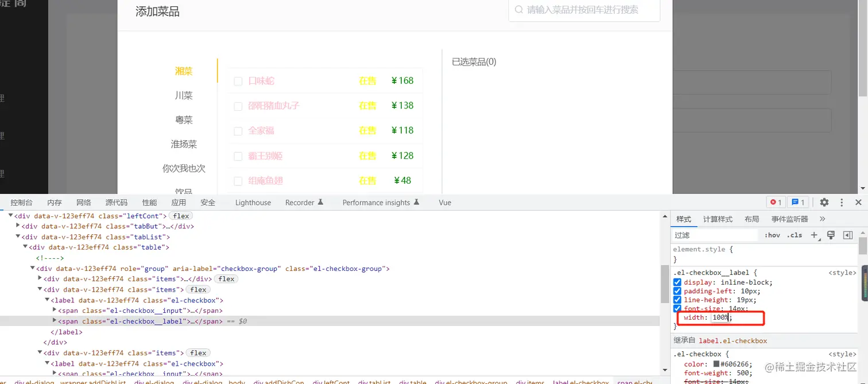Switch to 网络 tab
Image resolution: width=868 pixels, height=384 pixels.
coord(84,202)
